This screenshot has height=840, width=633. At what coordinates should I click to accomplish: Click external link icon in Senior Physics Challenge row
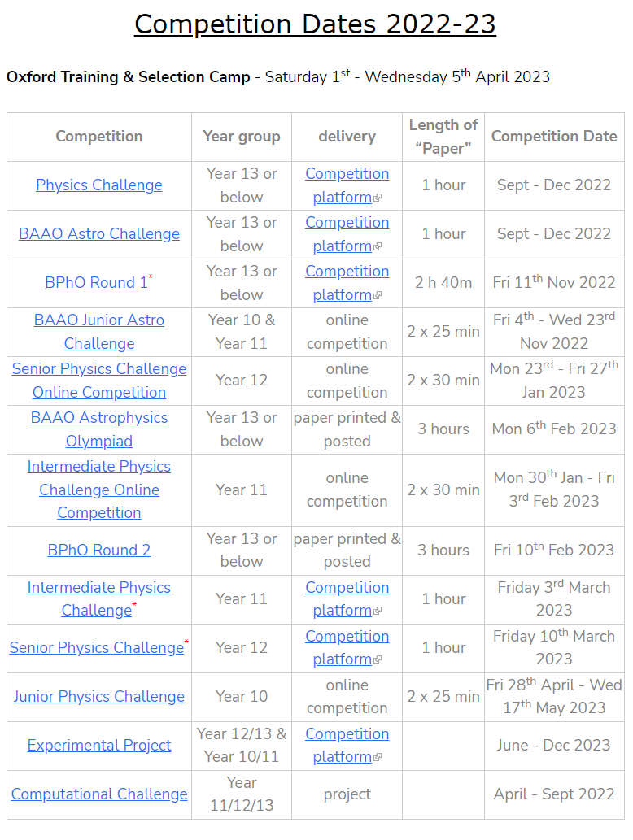(x=378, y=660)
